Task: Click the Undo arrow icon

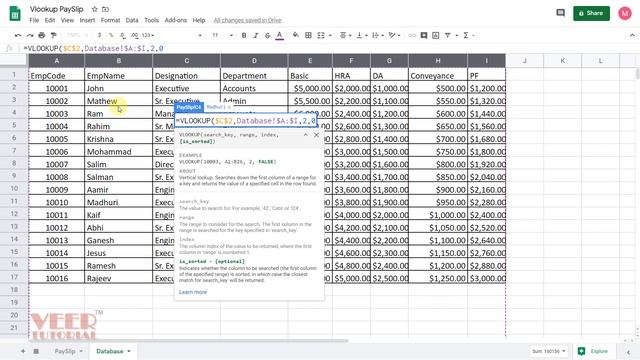Action: coord(18,36)
